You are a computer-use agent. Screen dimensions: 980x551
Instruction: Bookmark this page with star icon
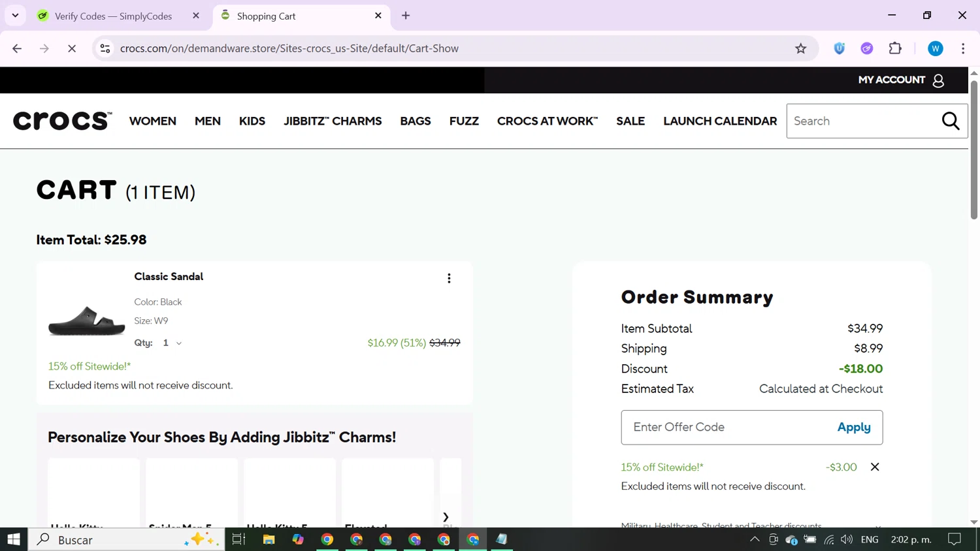point(800,48)
